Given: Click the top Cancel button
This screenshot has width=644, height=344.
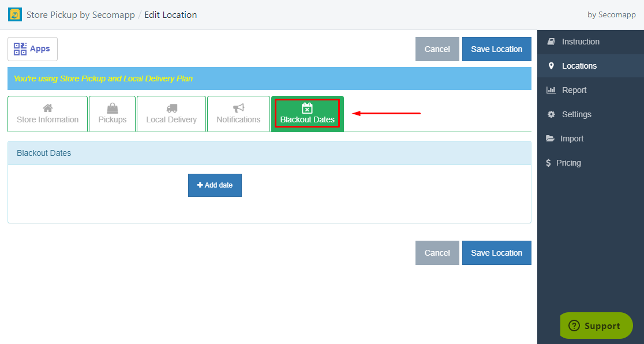Looking at the screenshot, I should tap(437, 49).
